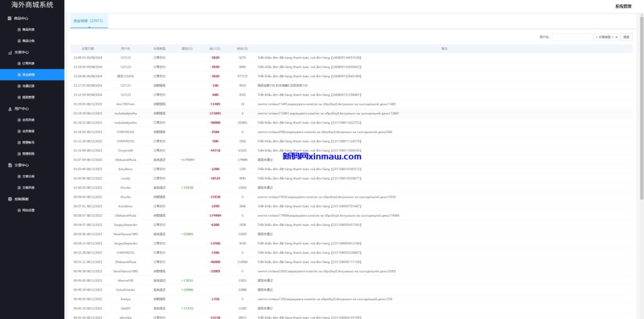Click the icon beside 订单列表
This screenshot has height=319, width=644.
[x=19, y=63]
